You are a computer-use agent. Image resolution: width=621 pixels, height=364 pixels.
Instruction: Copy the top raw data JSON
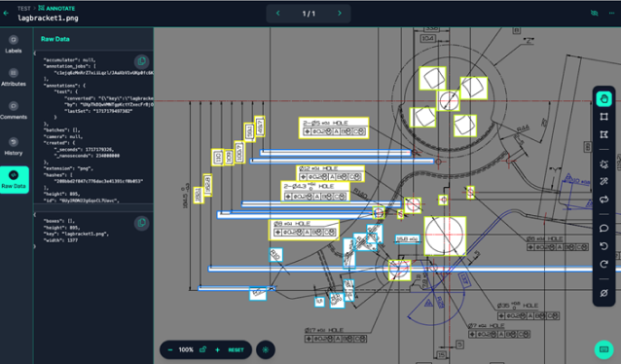[x=141, y=61]
